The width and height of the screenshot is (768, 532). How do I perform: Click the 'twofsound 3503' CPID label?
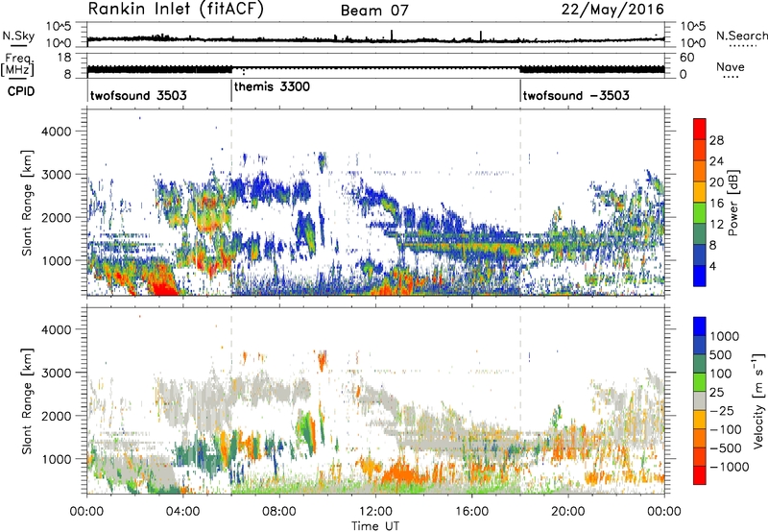(x=138, y=95)
